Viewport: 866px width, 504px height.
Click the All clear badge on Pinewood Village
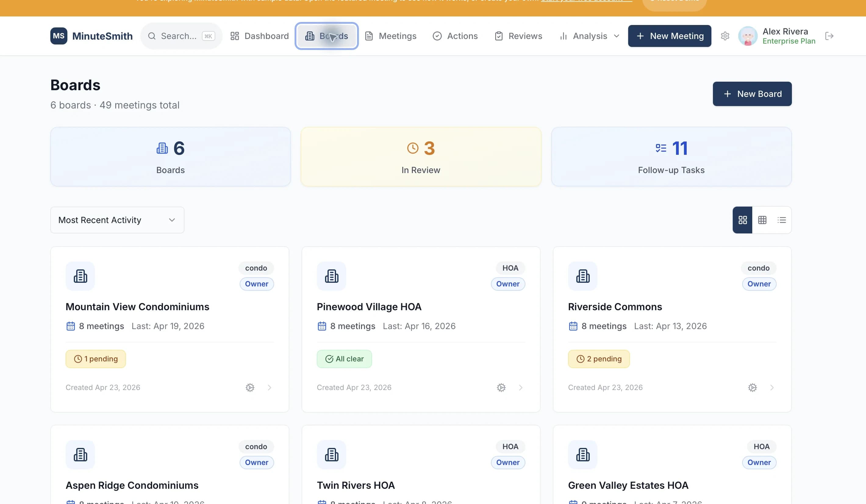(344, 359)
